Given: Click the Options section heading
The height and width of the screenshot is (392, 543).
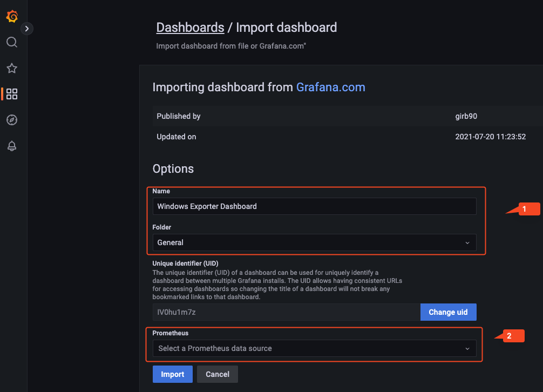Looking at the screenshot, I should click(x=173, y=169).
